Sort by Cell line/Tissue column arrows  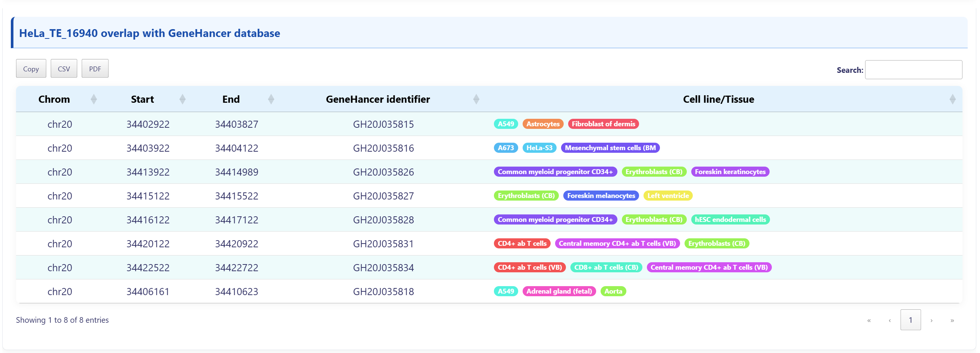(952, 99)
